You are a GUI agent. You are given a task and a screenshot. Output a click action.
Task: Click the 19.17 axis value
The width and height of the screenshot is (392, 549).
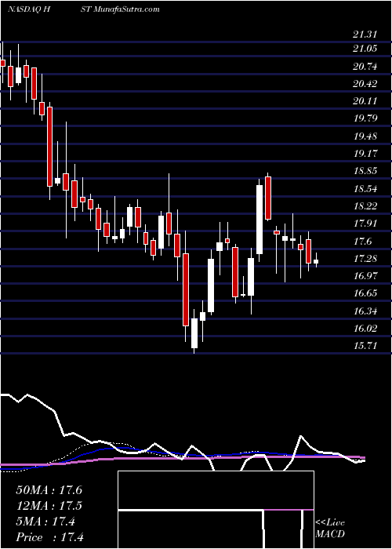coord(365,154)
